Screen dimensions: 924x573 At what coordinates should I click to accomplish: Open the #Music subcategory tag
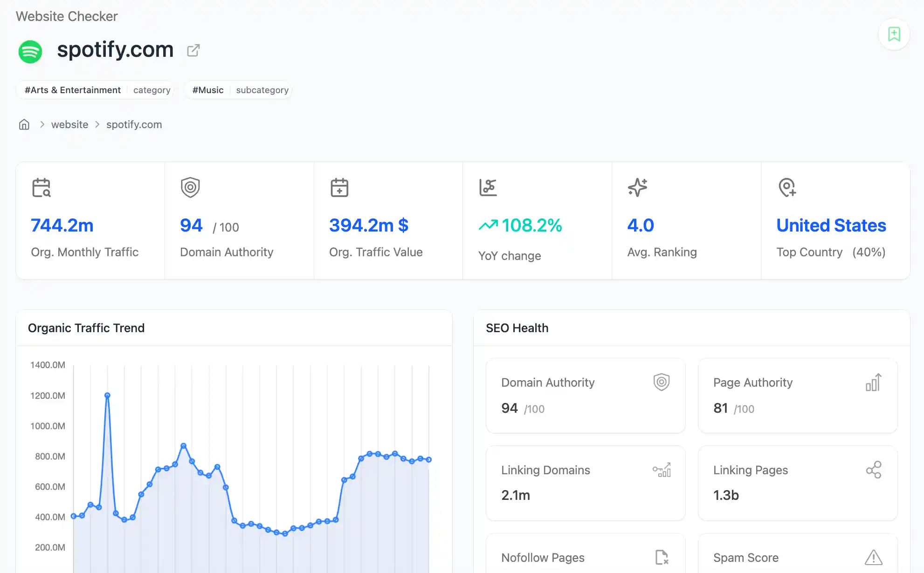point(238,90)
